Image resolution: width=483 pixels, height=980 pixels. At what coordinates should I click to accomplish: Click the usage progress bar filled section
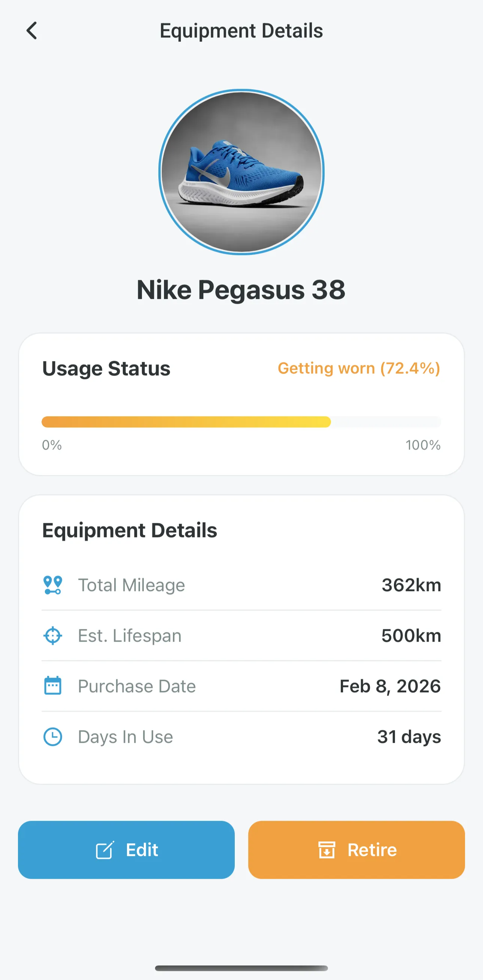coord(186,422)
